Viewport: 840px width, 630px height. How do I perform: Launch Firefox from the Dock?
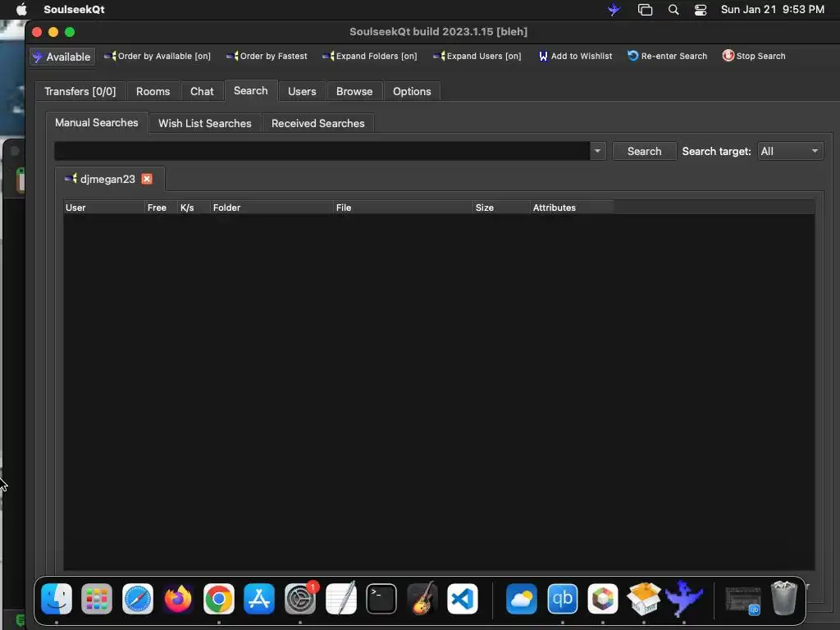(178, 599)
